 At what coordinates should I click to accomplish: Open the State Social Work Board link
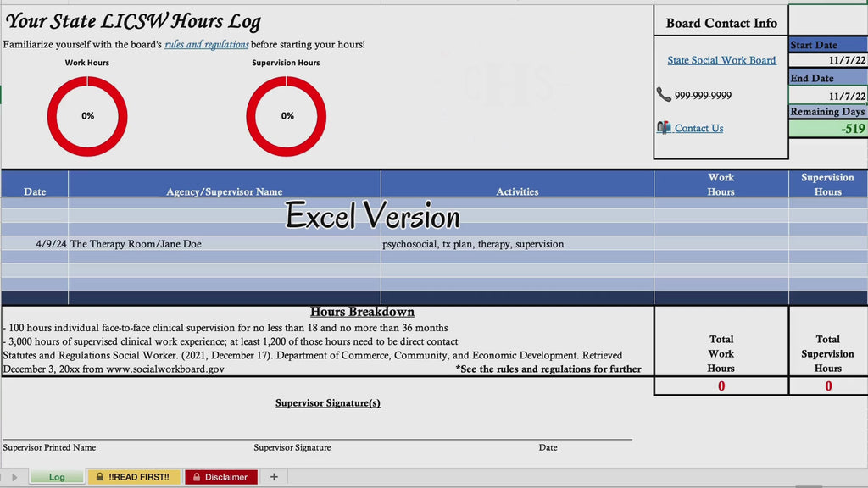point(721,60)
